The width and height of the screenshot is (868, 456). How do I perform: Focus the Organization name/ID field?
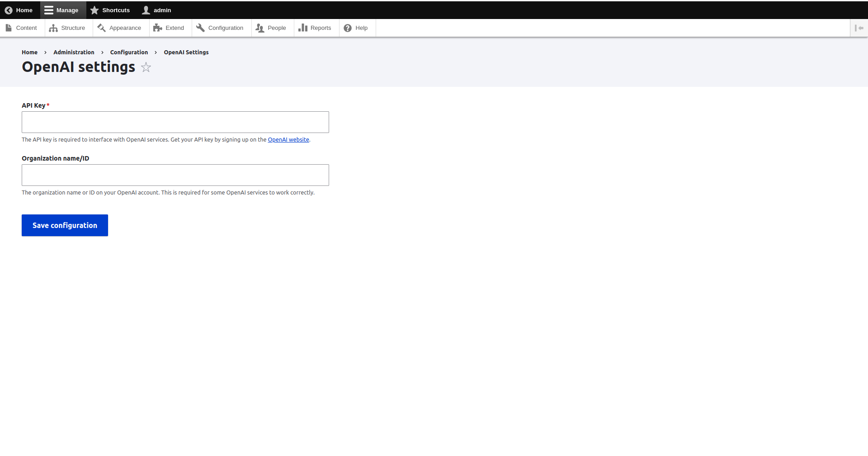175,175
